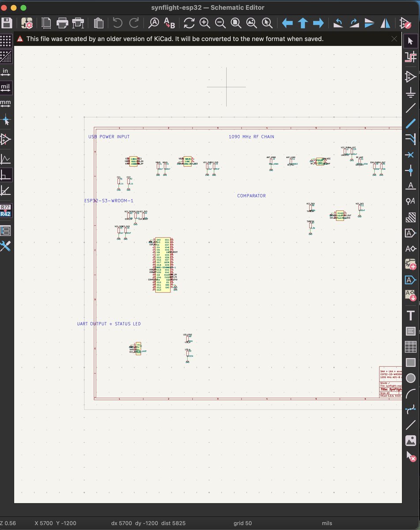
Task: Activate zoom to selection tool
Action: tap(267, 23)
